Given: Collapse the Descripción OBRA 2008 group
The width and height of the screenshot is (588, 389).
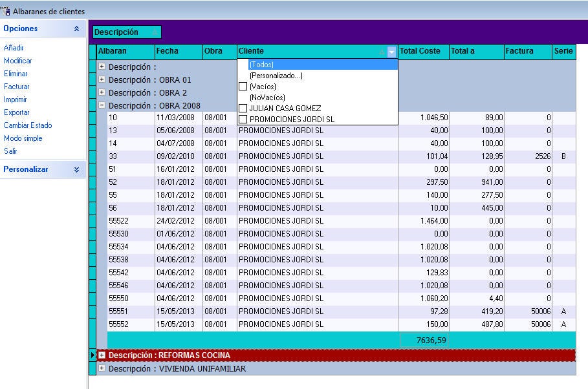Looking at the screenshot, I should point(102,105).
